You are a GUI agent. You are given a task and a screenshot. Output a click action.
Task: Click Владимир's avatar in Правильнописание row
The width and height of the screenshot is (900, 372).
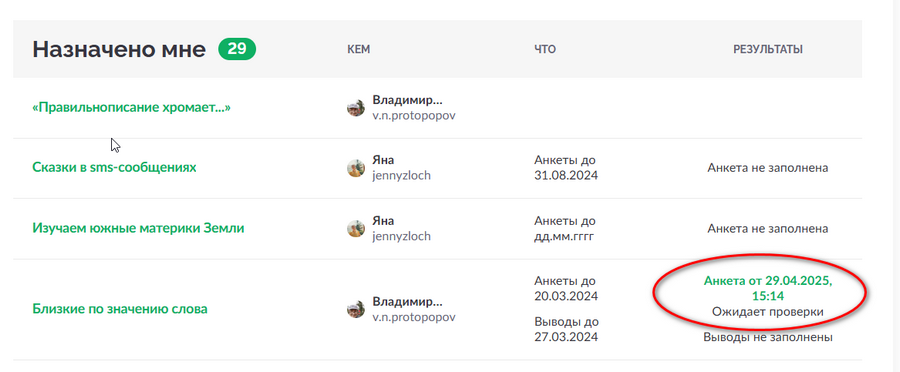(x=356, y=107)
